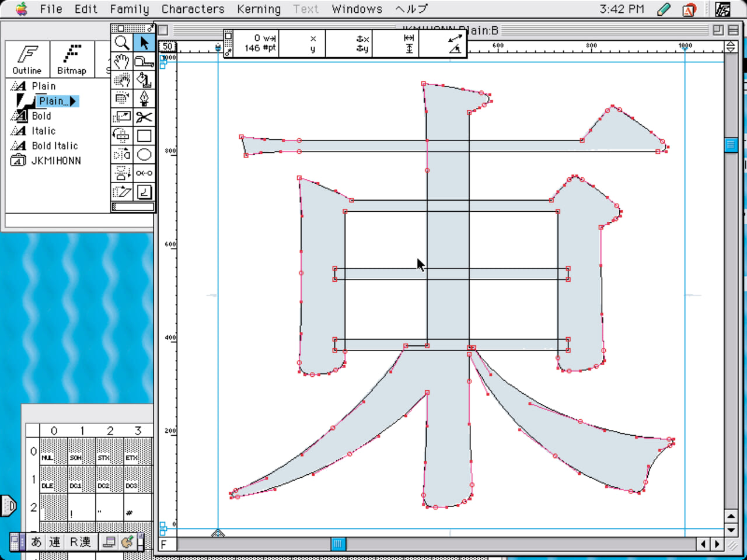Expand the Control Strip tab at screen edge
This screenshot has height=560, width=747.
click(8, 506)
